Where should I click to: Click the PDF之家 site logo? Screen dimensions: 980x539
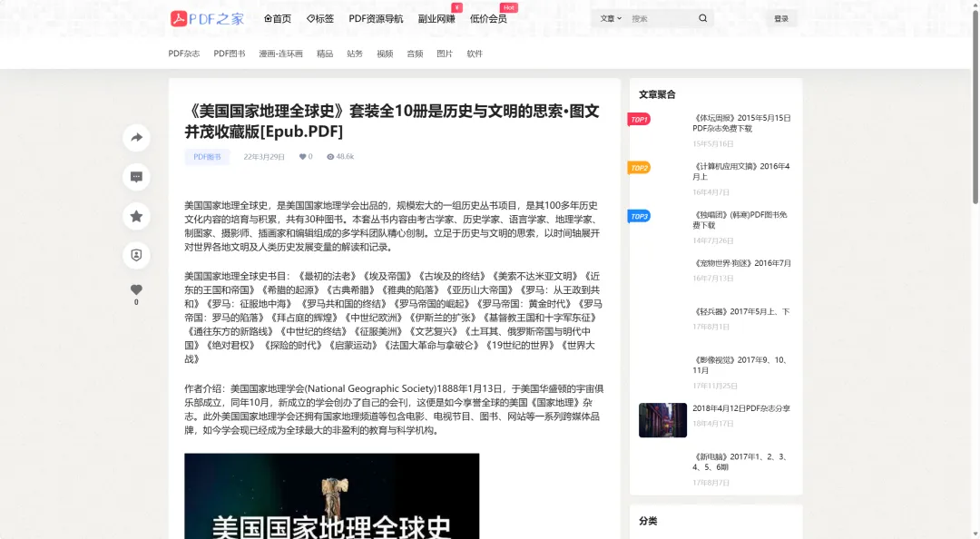click(208, 19)
